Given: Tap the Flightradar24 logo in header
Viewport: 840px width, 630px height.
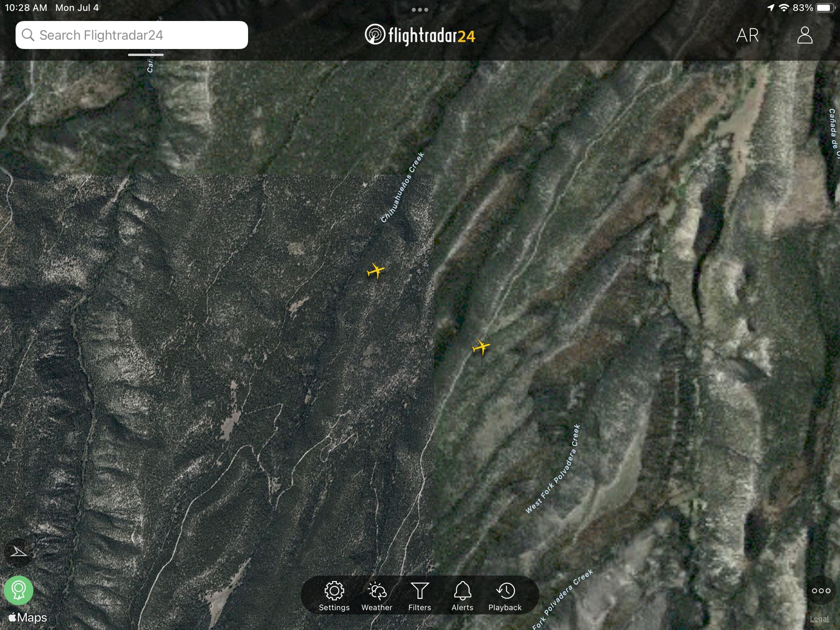Looking at the screenshot, I should pos(420,35).
